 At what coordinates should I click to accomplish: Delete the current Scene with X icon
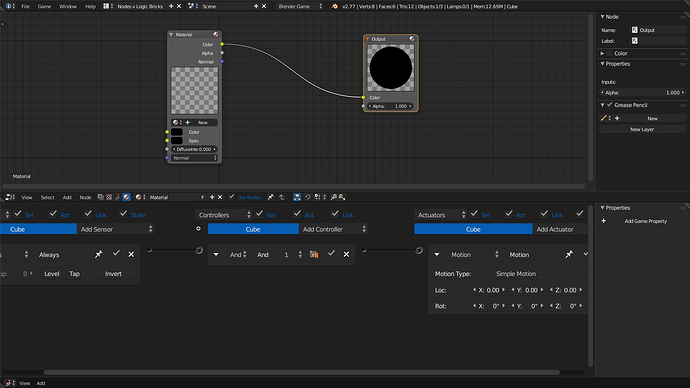coord(264,6)
